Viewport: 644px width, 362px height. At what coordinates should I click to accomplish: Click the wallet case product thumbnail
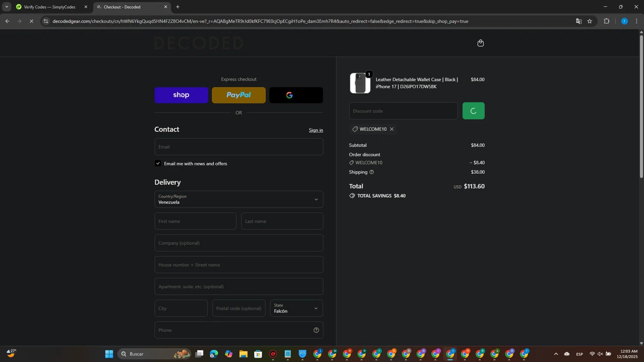360,83
